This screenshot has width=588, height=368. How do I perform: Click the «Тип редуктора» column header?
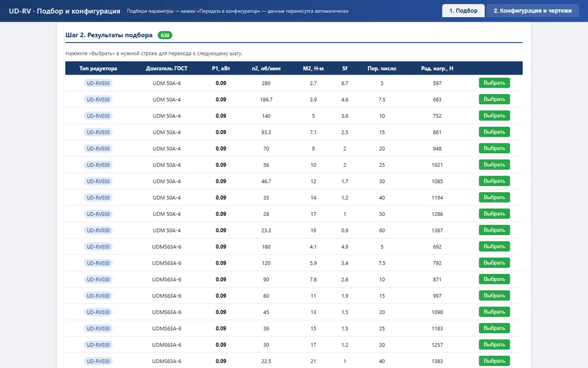[x=98, y=68]
